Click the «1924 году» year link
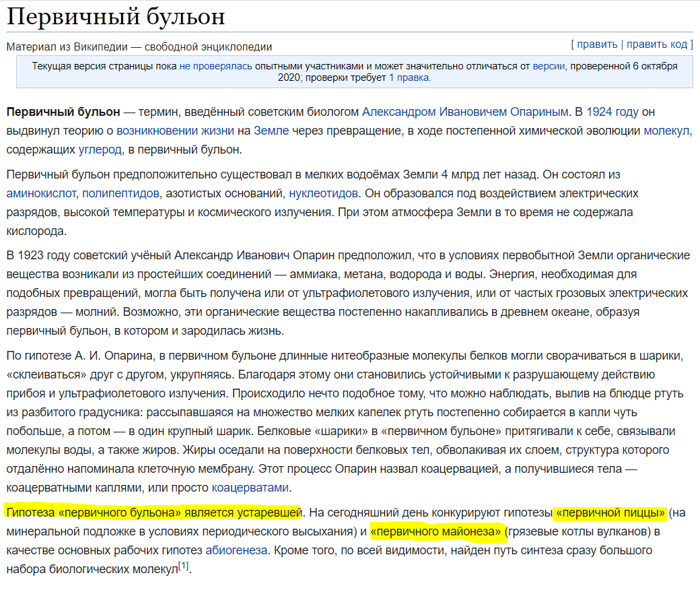 612,112
